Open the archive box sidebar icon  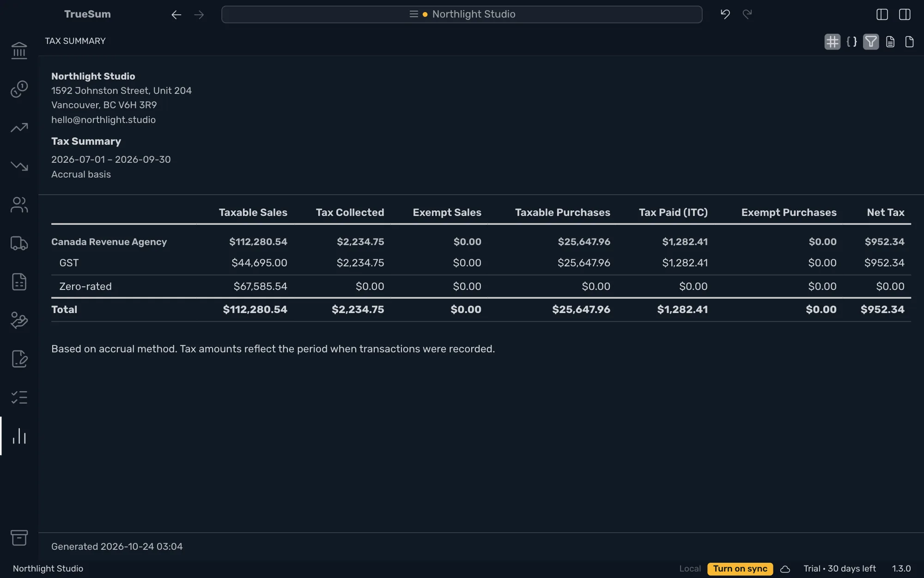(x=19, y=537)
